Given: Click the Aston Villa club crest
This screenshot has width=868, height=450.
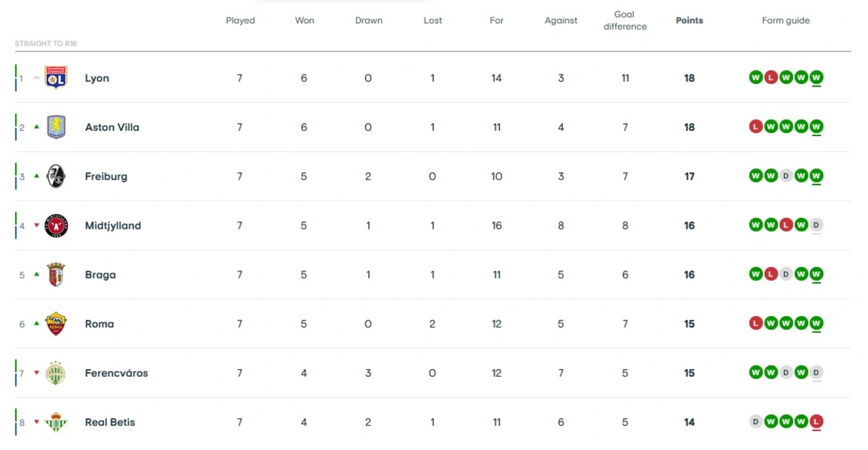Looking at the screenshot, I should 56,127.
